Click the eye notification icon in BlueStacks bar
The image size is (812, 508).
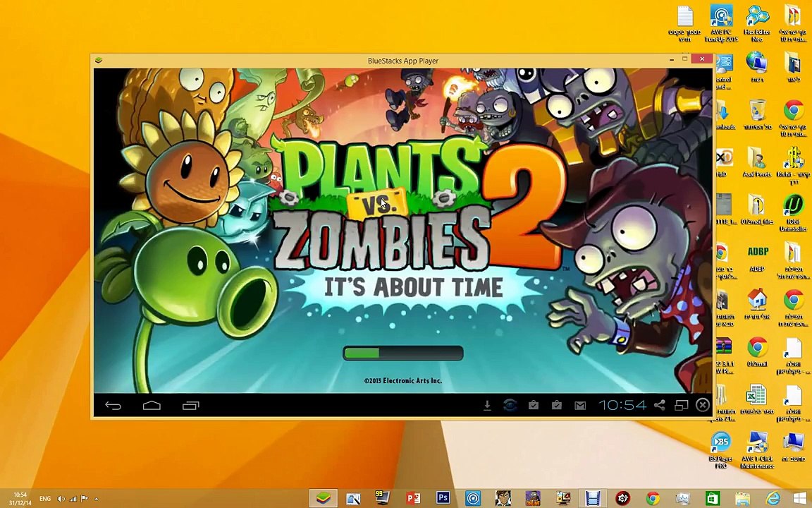click(x=510, y=406)
